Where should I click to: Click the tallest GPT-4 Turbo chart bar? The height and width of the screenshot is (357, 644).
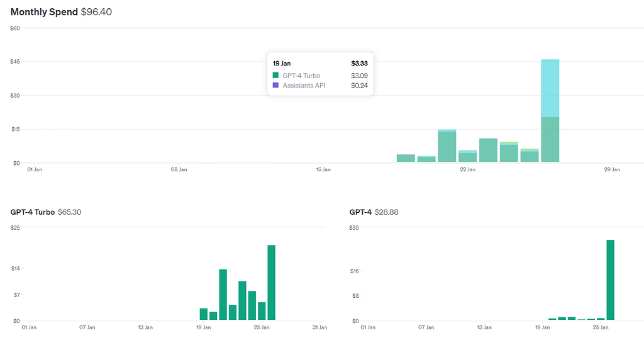pos(272,283)
